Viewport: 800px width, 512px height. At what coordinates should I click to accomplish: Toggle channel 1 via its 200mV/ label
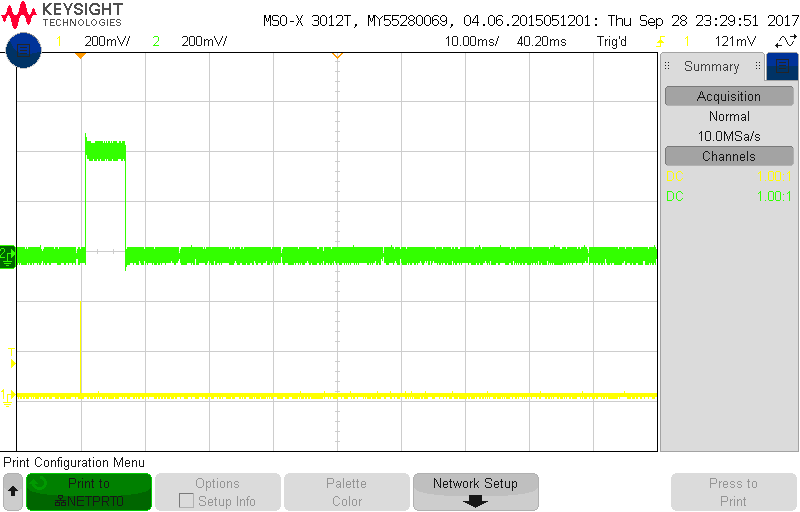point(107,41)
